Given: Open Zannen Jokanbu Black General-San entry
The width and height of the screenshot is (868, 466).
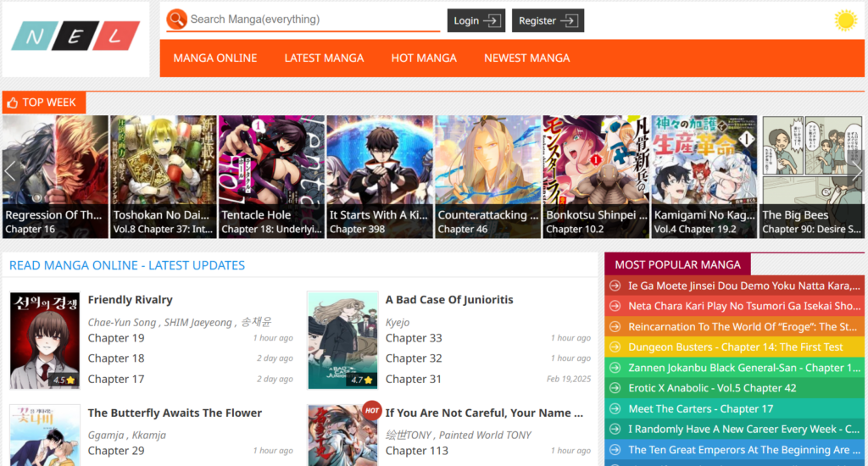Looking at the screenshot, I should pyautogui.click(x=744, y=368).
